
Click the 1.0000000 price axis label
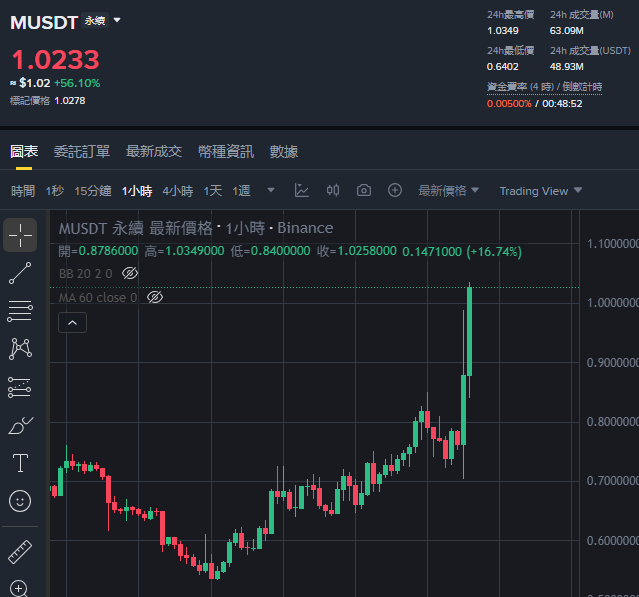coord(613,303)
